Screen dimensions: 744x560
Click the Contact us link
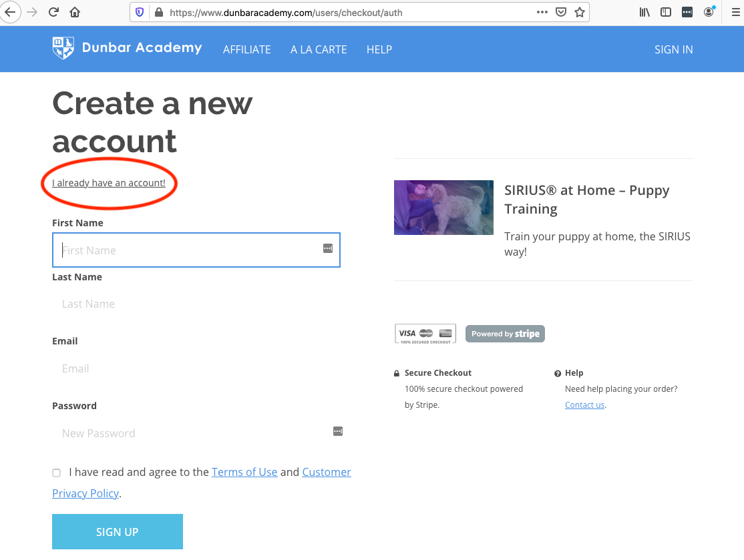click(584, 405)
